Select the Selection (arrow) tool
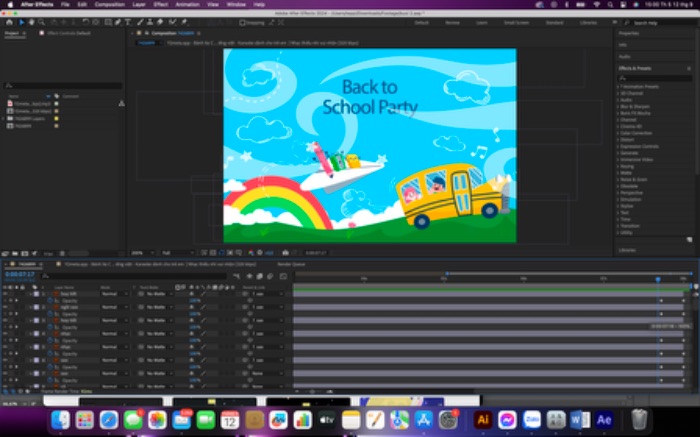 click(x=21, y=22)
